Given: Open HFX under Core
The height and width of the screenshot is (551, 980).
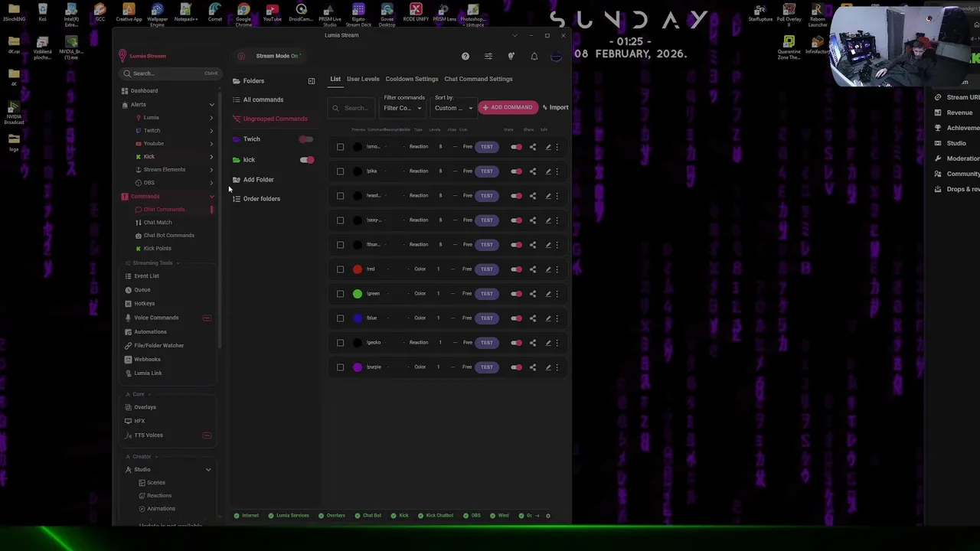Looking at the screenshot, I should click(x=139, y=421).
